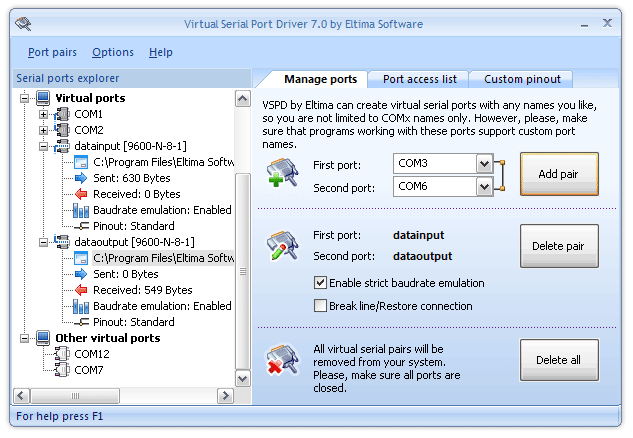Switch to the Custom pinout tab
This screenshot has height=438, width=633.
click(x=522, y=79)
